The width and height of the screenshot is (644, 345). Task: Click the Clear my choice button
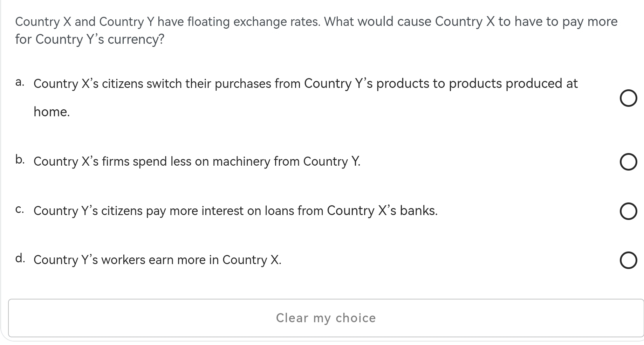(325, 318)
